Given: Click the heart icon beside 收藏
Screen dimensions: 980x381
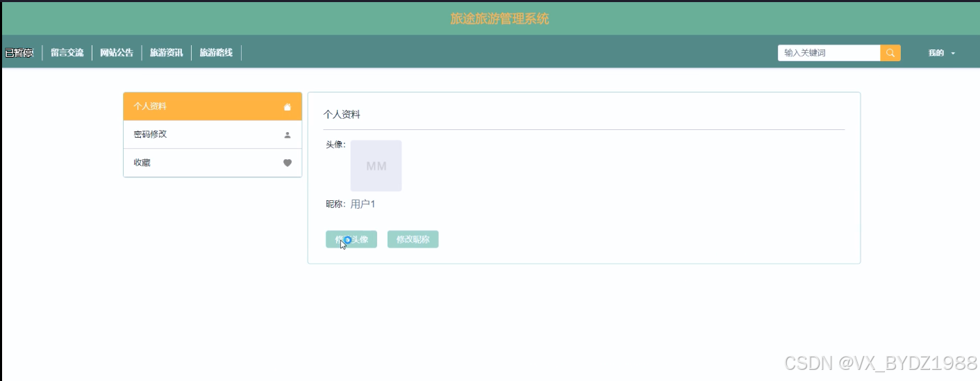Looking at the screenshot, I should point(288,163).
